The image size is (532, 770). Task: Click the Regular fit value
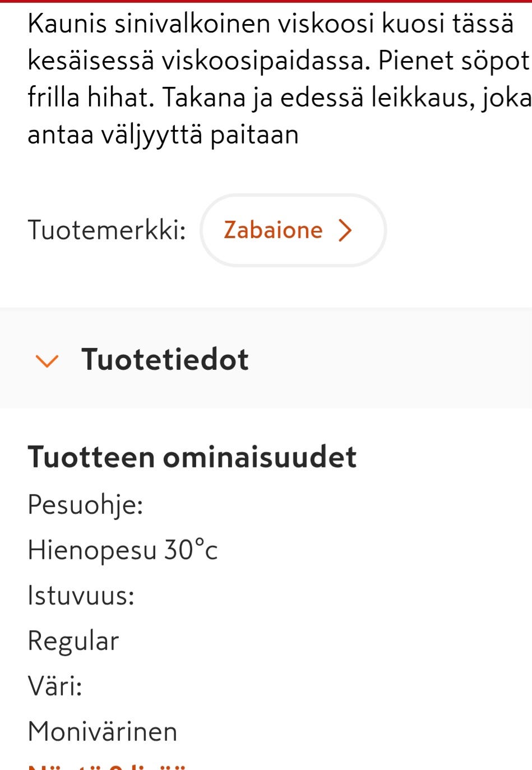click(x=73, y=640)
